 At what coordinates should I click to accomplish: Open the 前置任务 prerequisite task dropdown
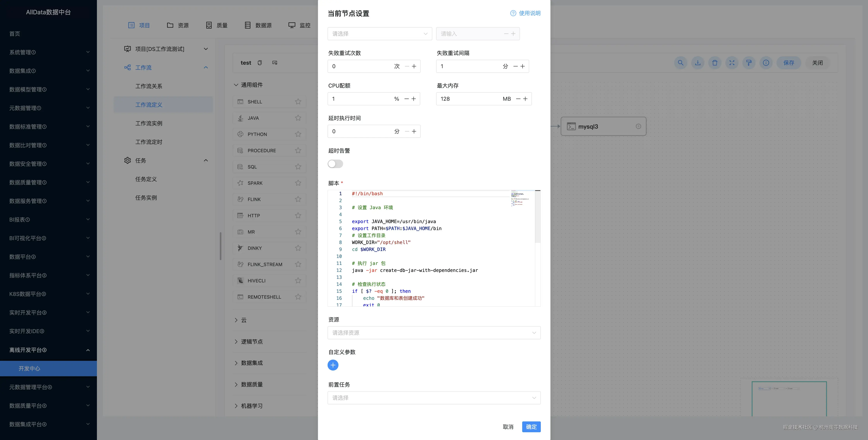pos(434,398)
